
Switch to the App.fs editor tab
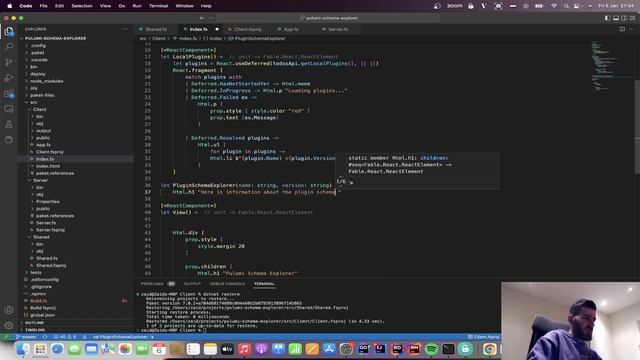point(291,29)
